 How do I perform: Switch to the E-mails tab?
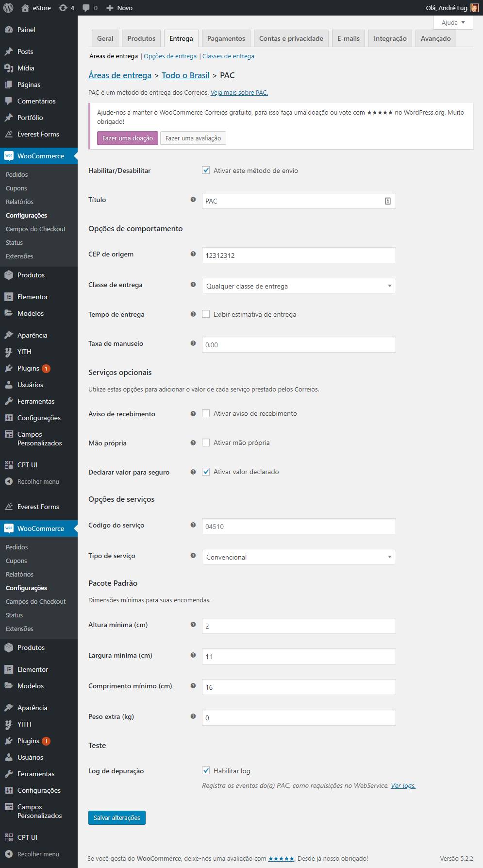click(349, 38)
